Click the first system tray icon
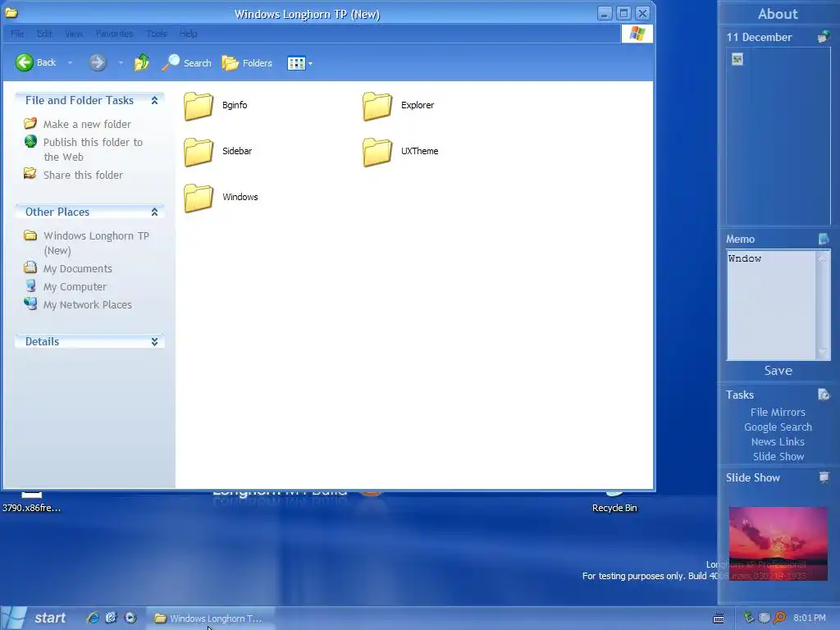 [749, 618]
